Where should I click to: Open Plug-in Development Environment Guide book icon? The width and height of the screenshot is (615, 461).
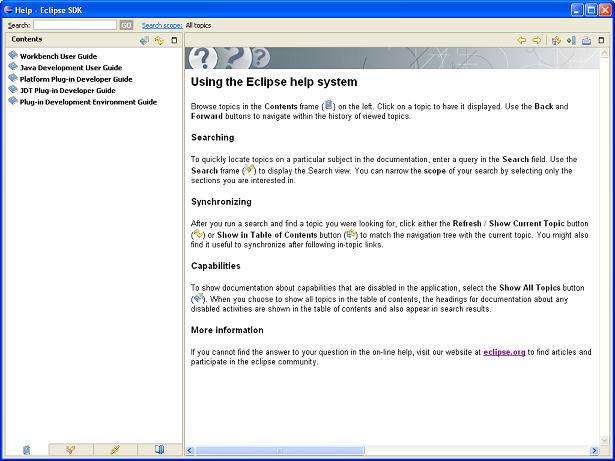[13, 100]
